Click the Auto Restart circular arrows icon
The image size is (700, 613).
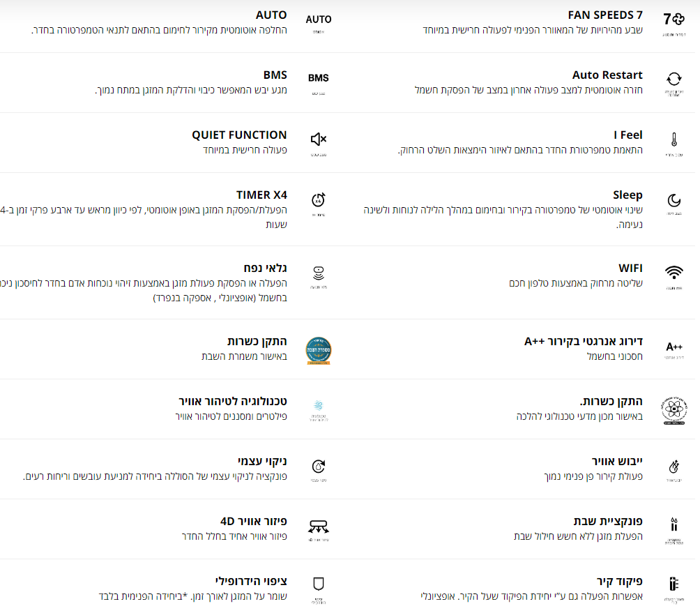674,79
